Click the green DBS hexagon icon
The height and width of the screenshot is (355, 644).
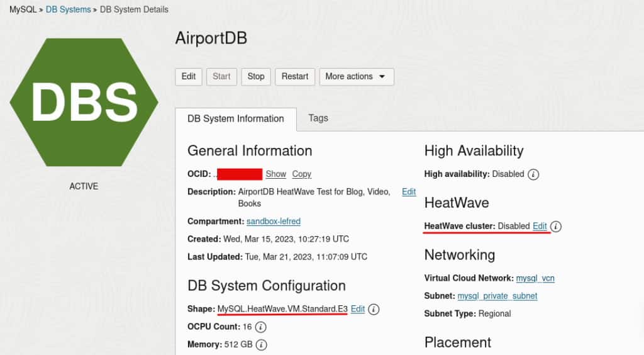pyautogui.click(x=84, y=103)
